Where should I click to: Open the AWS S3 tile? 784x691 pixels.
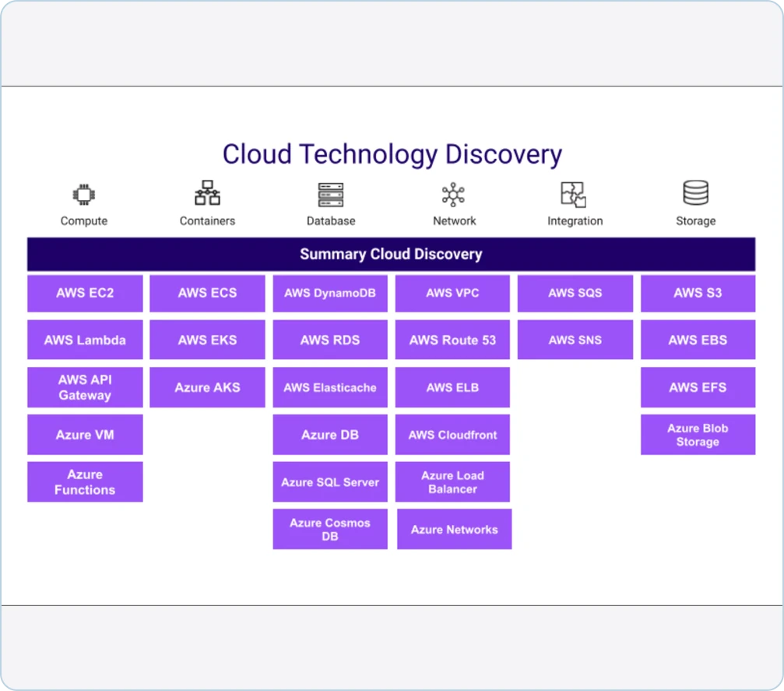click(698, 293)
